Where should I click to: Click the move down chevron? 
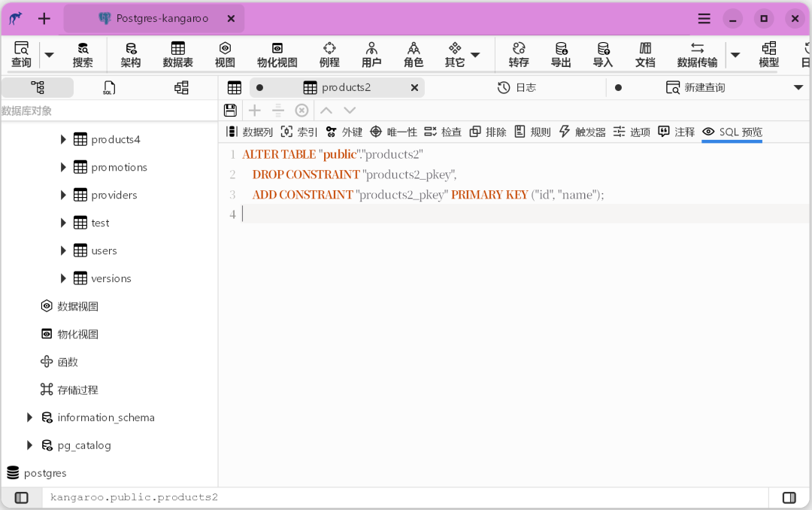point(350,110)
